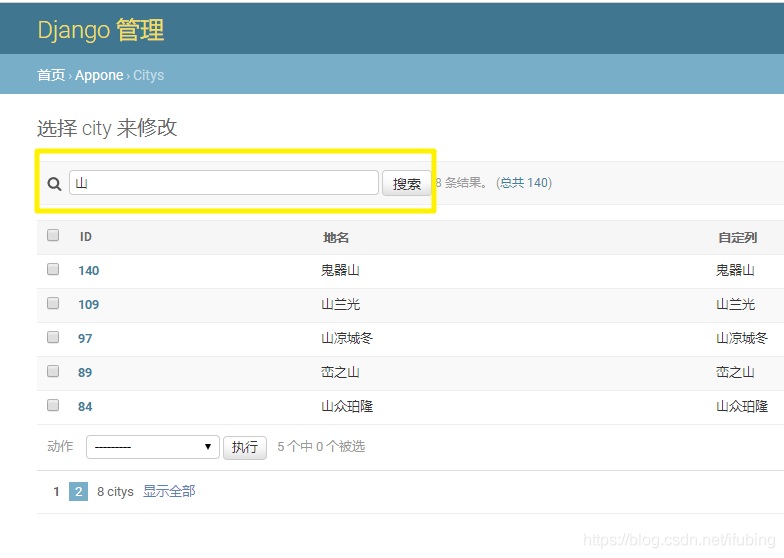Image resolution: width=784 pixels, height=558 pixels.
Task: Click the 搜索 search button
Action: pyautogui.click(x=406, y=184)
